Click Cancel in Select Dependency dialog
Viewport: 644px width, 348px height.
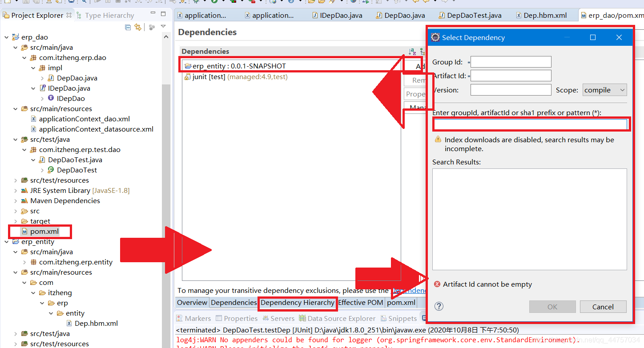603,307
